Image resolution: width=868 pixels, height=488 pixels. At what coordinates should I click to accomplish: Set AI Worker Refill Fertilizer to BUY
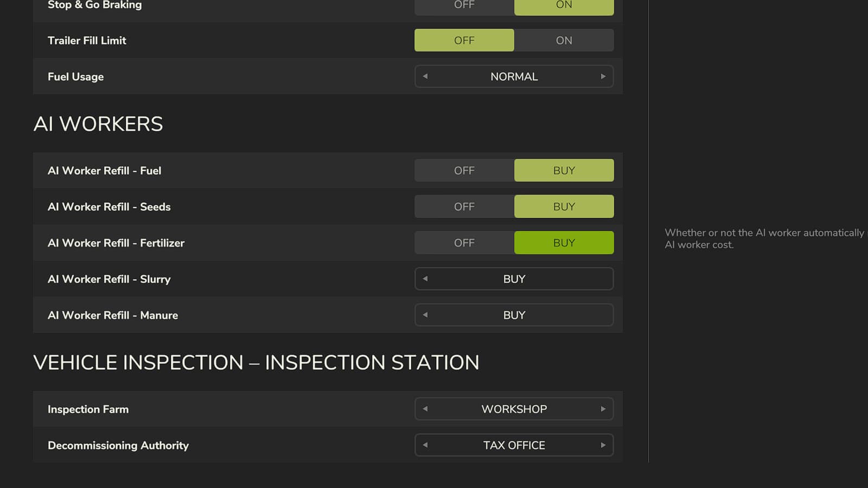tap(564, 243)
